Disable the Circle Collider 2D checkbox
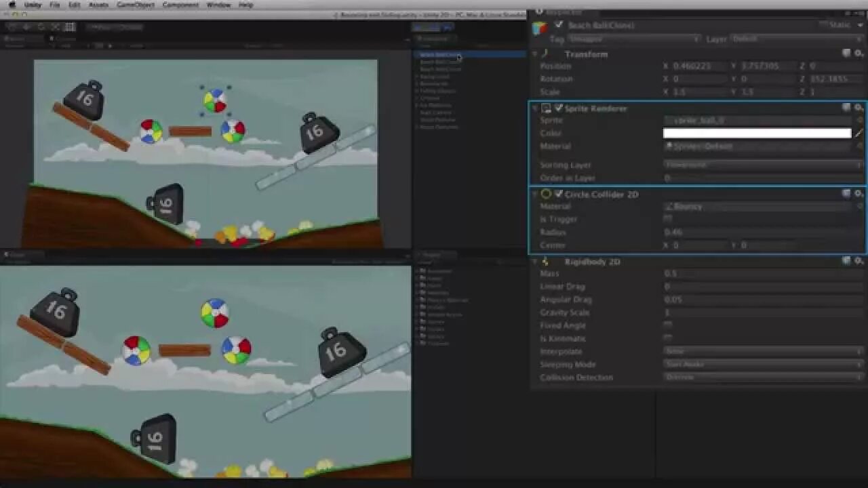Screen dimensions: 868x488 [x=559, y=195]
